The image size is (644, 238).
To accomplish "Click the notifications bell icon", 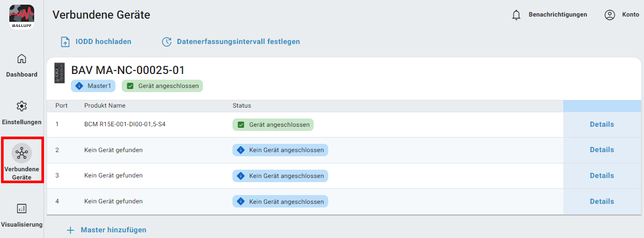I will tap(516, 15).
